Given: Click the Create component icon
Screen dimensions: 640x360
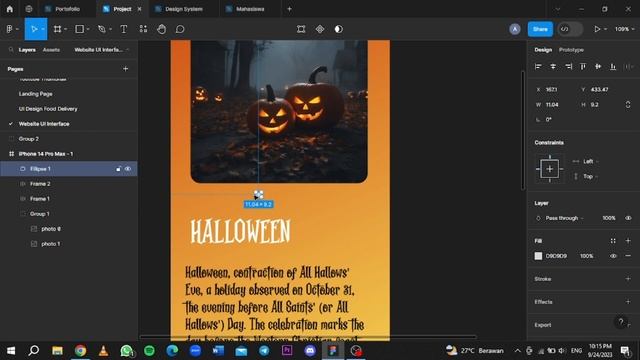Looking at the screenshot, I should coord(320,29).
